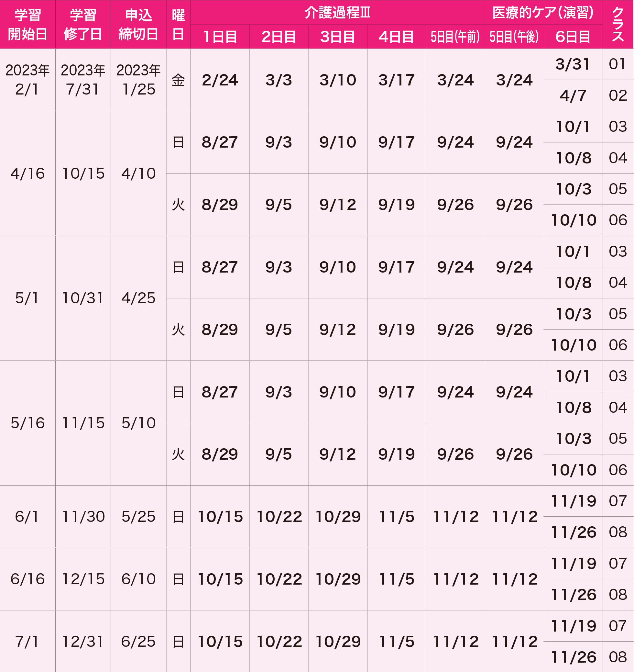
Task: Select the 介護過程Ⅲ header cell
Action: click(x=338, y=12)
